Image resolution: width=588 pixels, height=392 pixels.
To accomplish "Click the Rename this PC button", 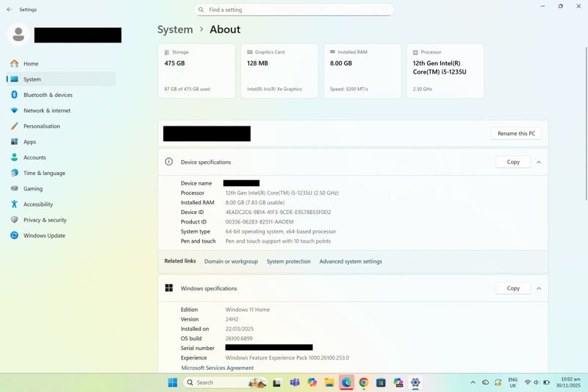I will pyautogui.click(x=516, y=134).
